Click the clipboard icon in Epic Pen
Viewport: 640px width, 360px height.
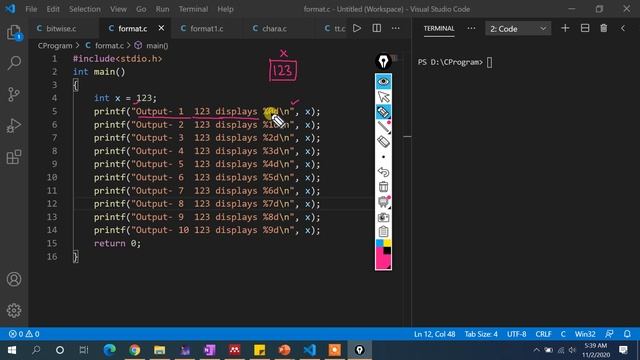point(383,231)
